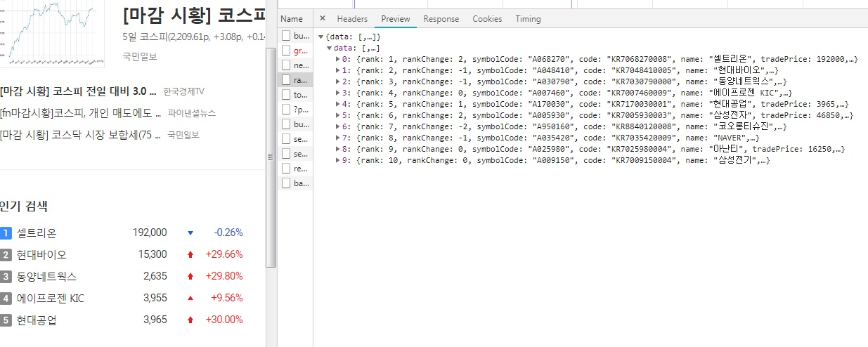The image size is (868, 347).
Task: Select the 're...' network request
Action: 295,169
